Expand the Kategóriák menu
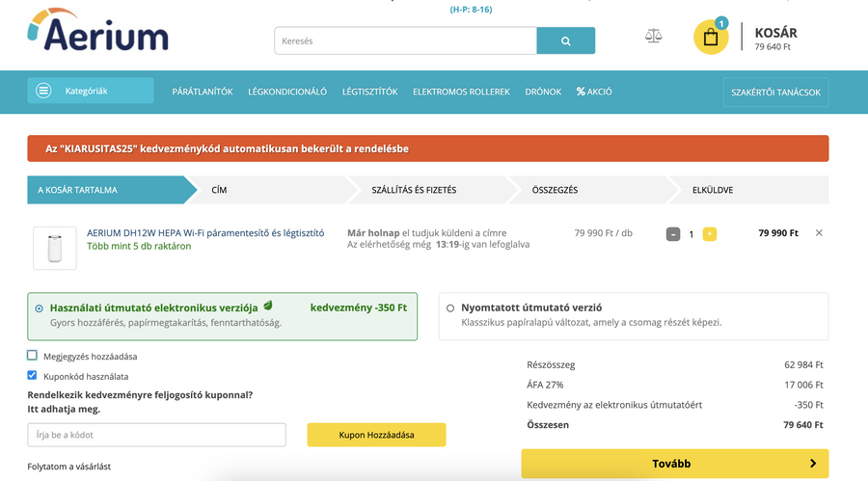The image size is (868, 481). (90, 92)
